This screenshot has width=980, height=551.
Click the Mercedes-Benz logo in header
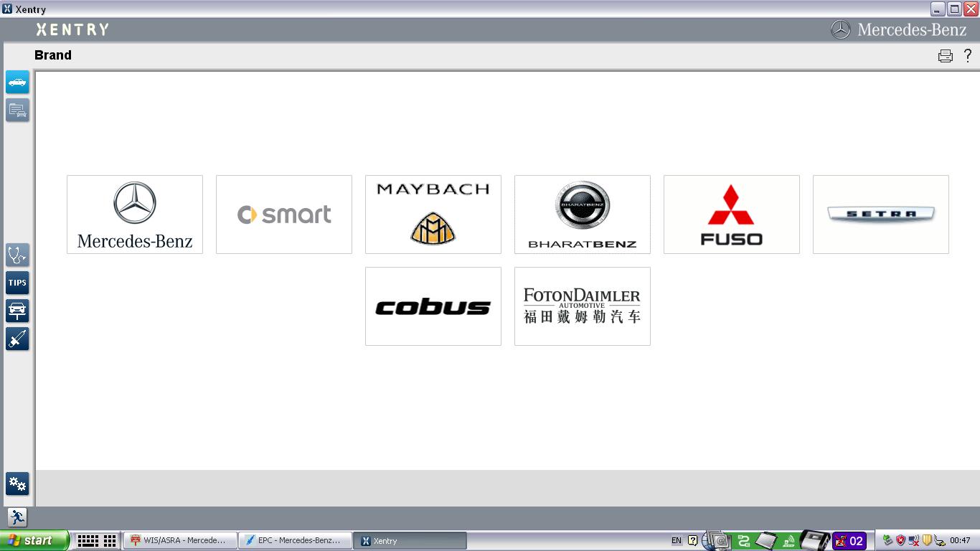(x=898, y=29)
